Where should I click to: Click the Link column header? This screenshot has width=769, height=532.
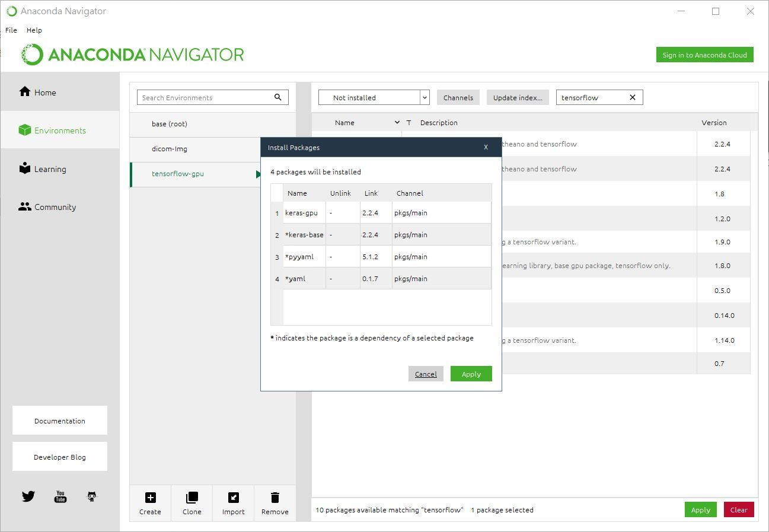(371, 193)
